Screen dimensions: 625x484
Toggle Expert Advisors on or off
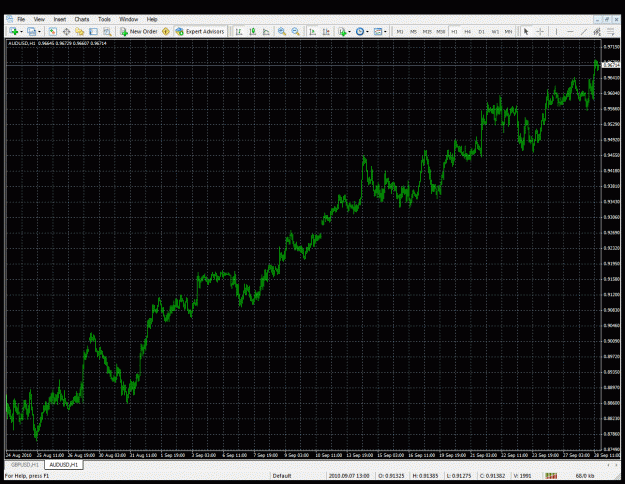coord(200,31)
